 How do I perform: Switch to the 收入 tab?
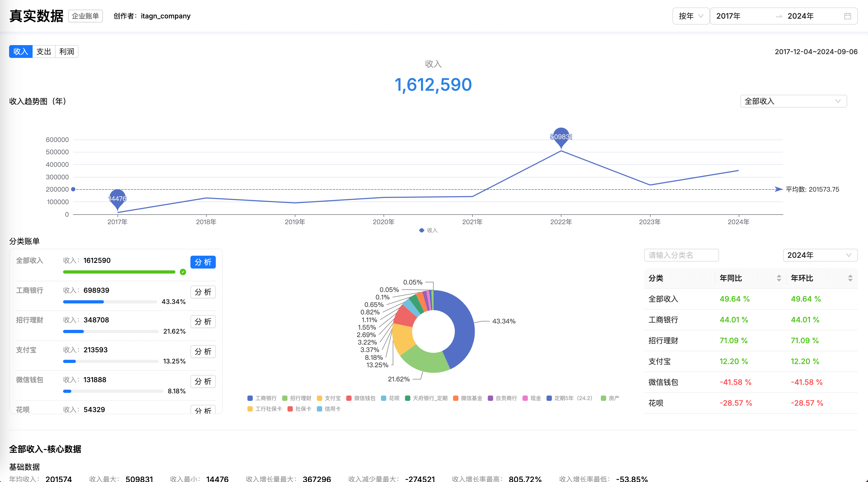click(21, 52)
